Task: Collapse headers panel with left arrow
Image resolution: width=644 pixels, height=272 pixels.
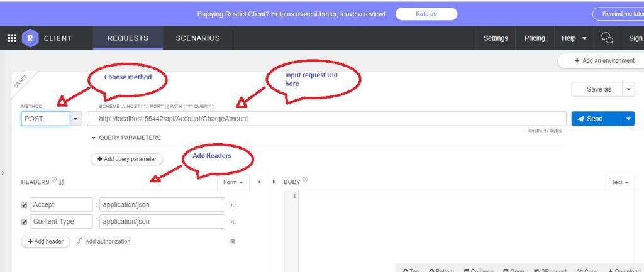Action: [259, 182]
